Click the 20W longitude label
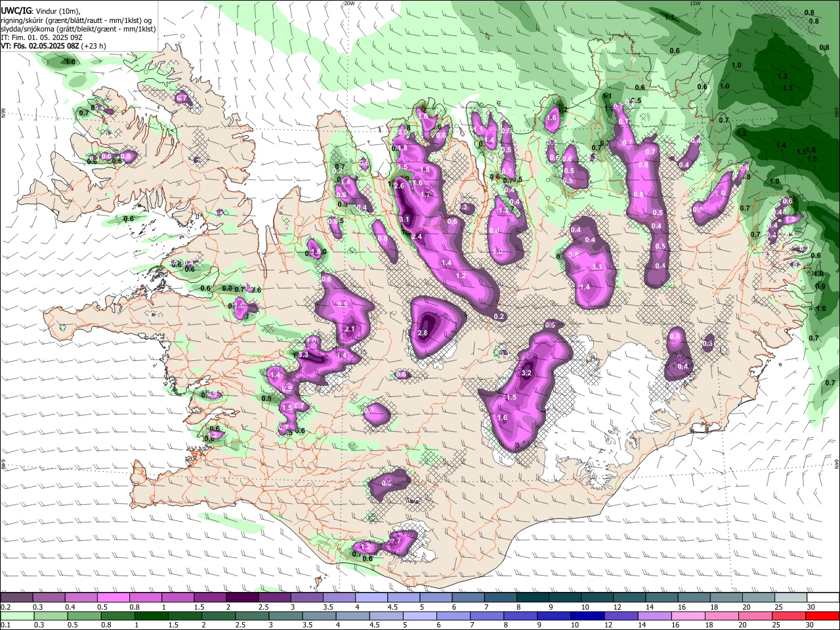 pos(349,3)
